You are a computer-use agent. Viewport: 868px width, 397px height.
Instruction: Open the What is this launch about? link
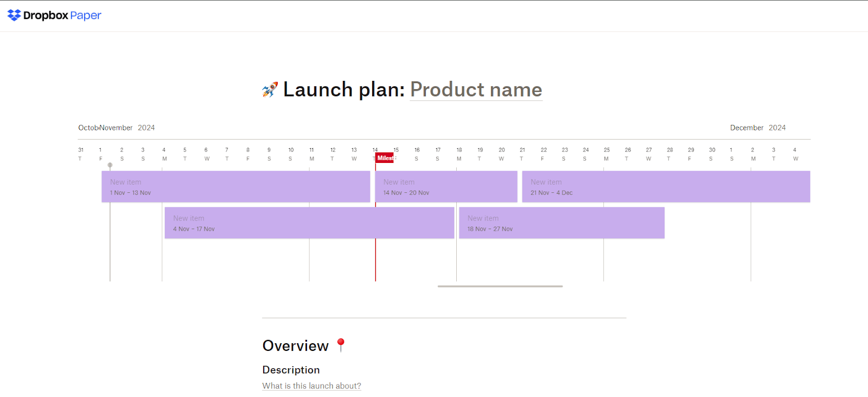[311, 385]
